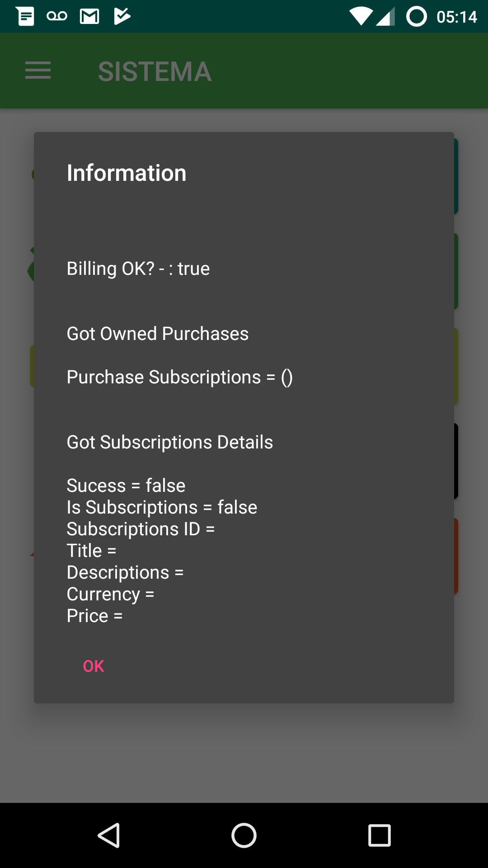Tap the Gmail notification icon
The height and width of the screenshot is (868, 488).
click(x=89, y=17)
